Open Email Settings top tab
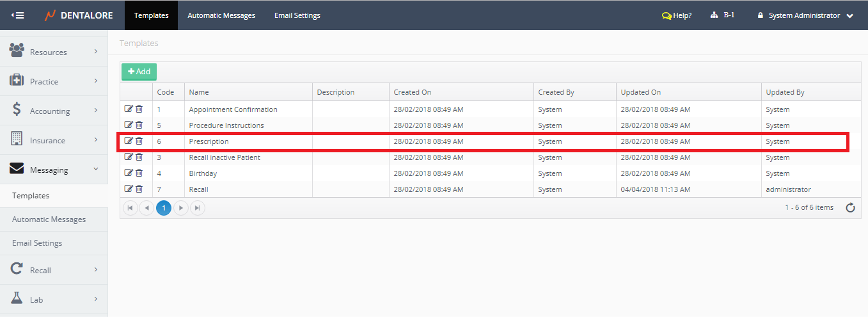This screenshot has height=318, width=868. point(297,15)
